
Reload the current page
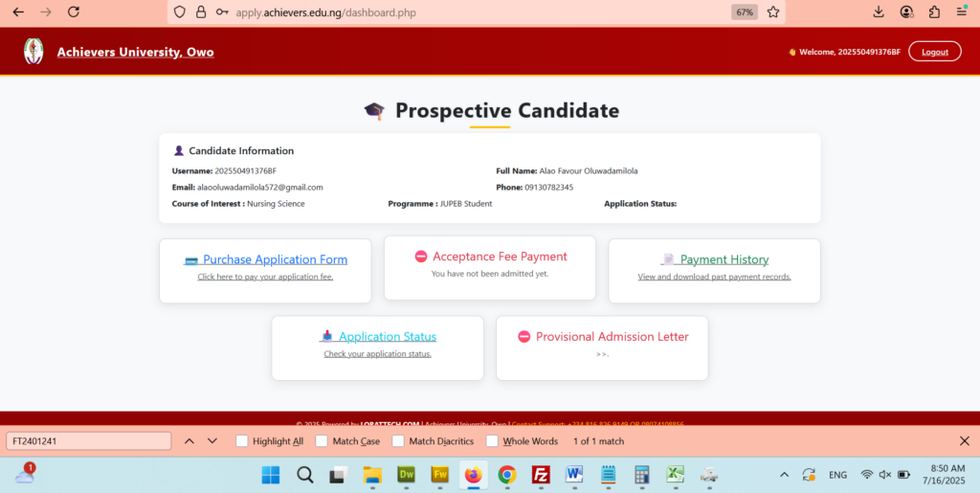click(x=73, y=11)
